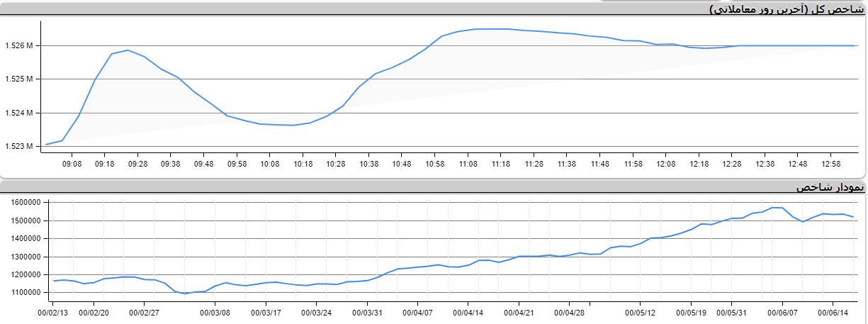
Task: Click the 12:08 time label
Action: pyautogui.click(x=665, y=164)
